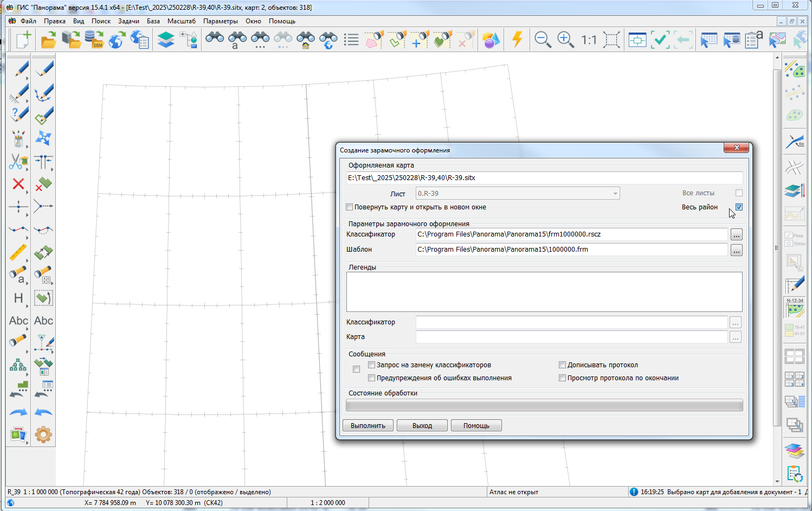Click the letter H tool in left panel
812x511 pixels.
pyautogui.click(x=18, y=298)
